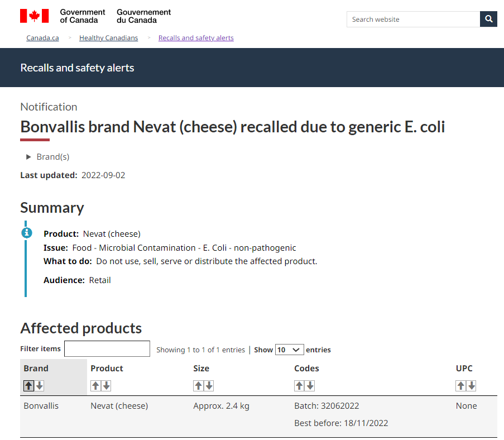
Task: Open the Show entries dropdown
Action: click(289, 350)
